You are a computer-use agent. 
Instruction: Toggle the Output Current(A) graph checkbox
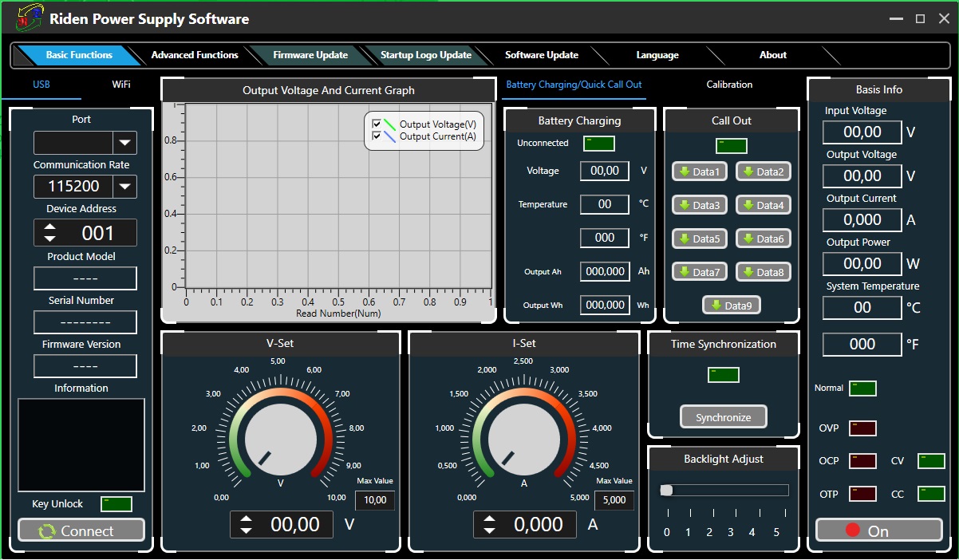377,136
